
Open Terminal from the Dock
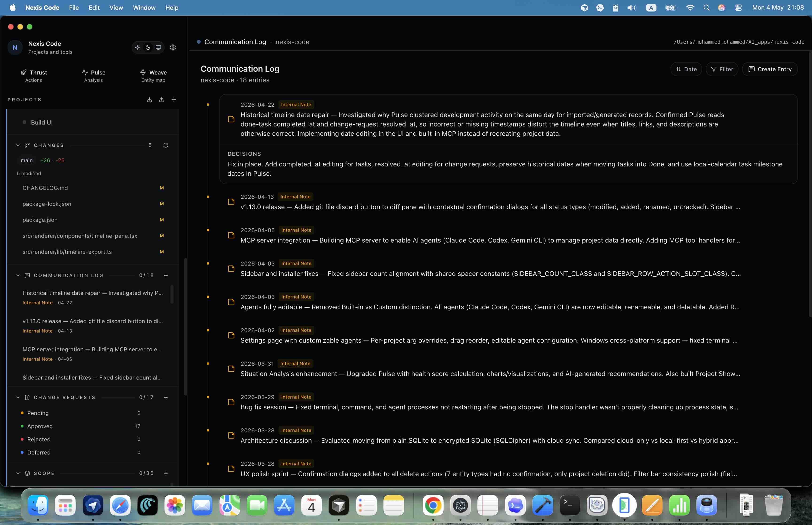[x=570, y=505]
